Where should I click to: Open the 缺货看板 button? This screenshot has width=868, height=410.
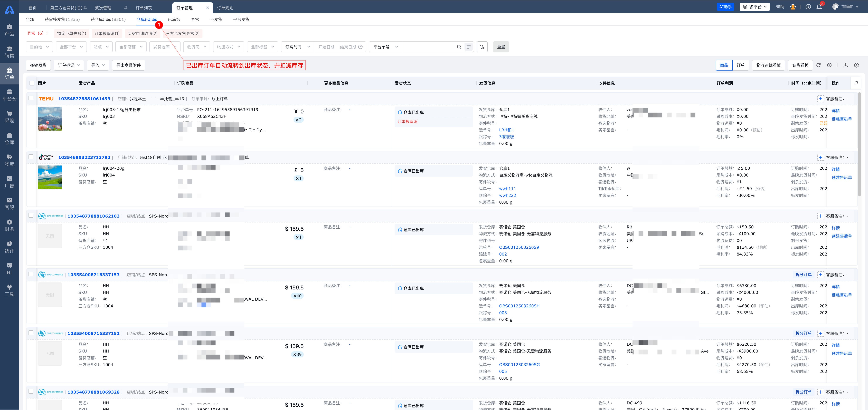point(800,65)
